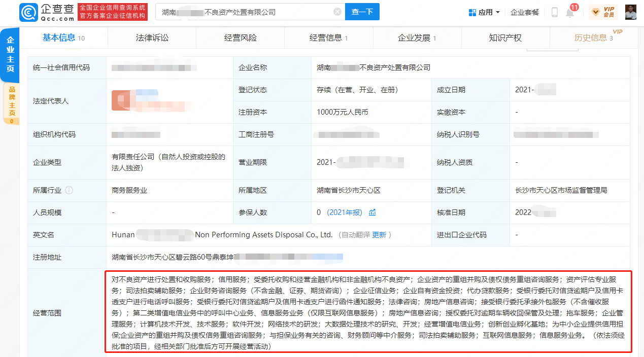
Task: Click the mobile phone app icon
Action: tap(554, 12)
